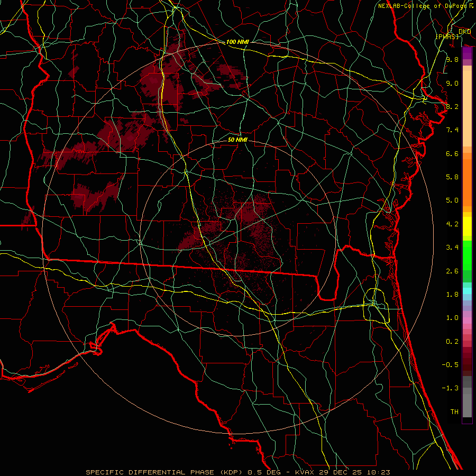
Task: Click the DKD product label
Action: pos(464,32)
